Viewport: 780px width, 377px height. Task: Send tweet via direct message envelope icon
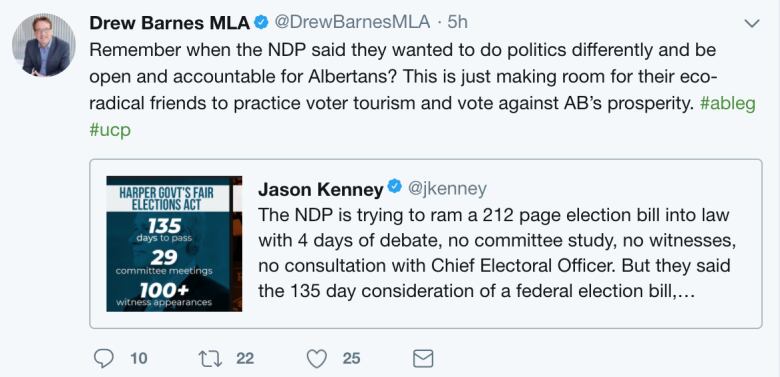pyautogui.click(x=423, y=359)
